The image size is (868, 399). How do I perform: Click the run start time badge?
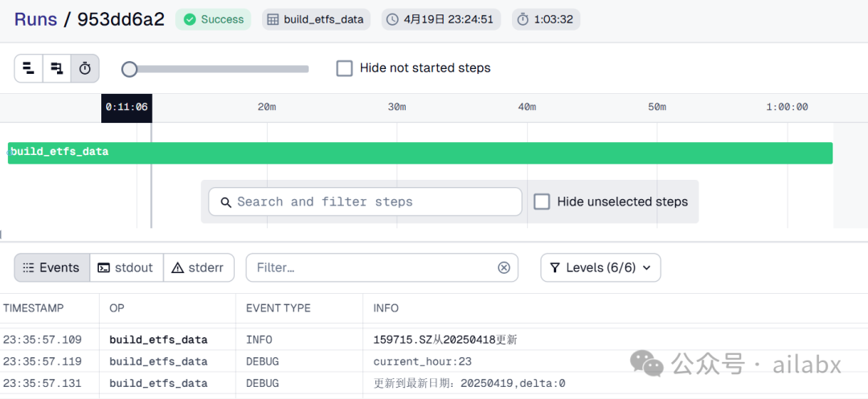coord(440,19)
